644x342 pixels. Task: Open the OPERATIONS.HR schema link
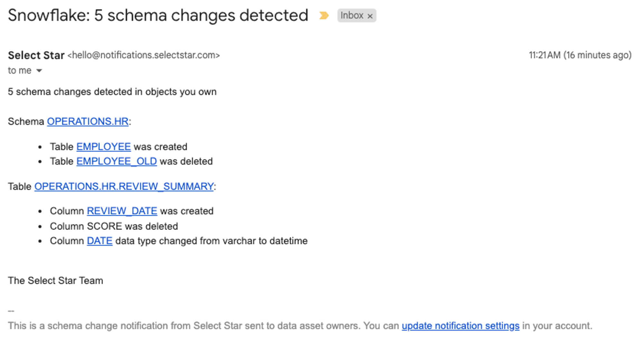[x=88, y=121]
